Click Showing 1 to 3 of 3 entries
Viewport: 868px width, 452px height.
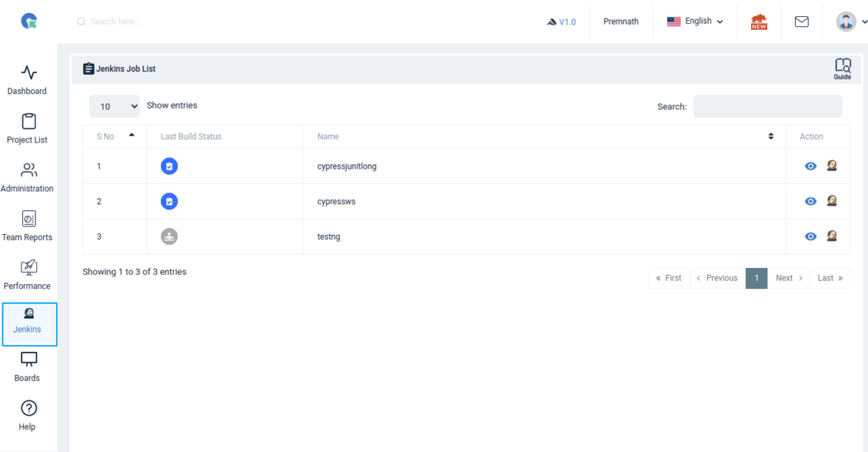tap(135, 272)
